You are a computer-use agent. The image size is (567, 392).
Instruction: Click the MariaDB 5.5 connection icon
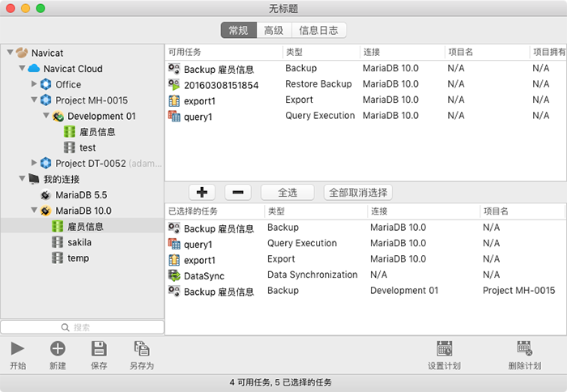point(45,195)
